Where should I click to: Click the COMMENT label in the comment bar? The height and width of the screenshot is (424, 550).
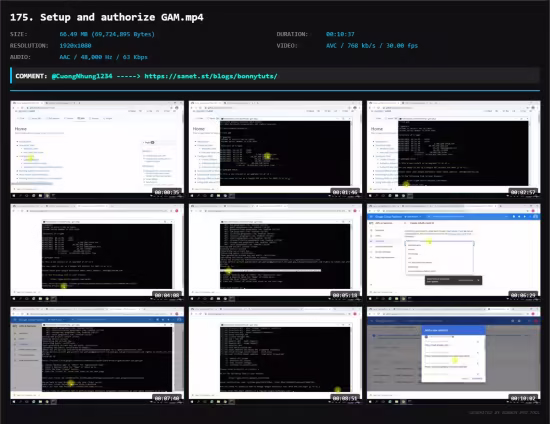[31, 76]
